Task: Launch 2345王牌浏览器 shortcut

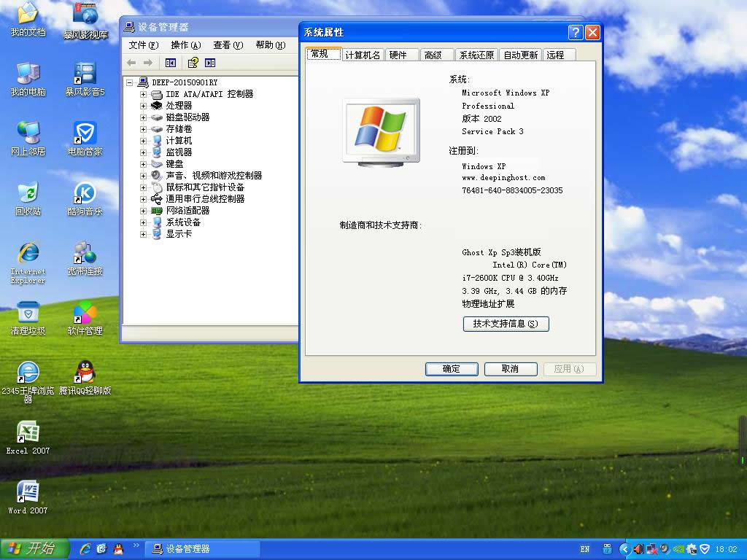Action: pyautogui.click(x=28, y=382)
